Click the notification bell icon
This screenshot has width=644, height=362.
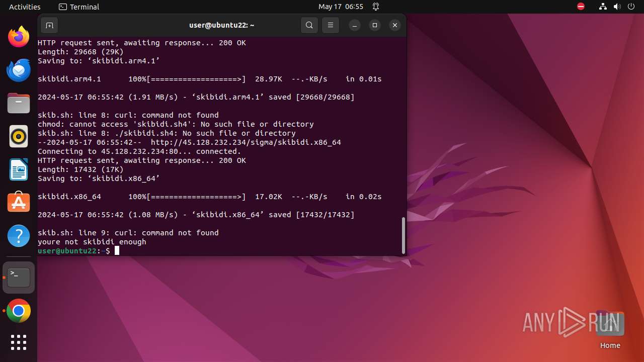pyautogui.click(x=376, y=7)
